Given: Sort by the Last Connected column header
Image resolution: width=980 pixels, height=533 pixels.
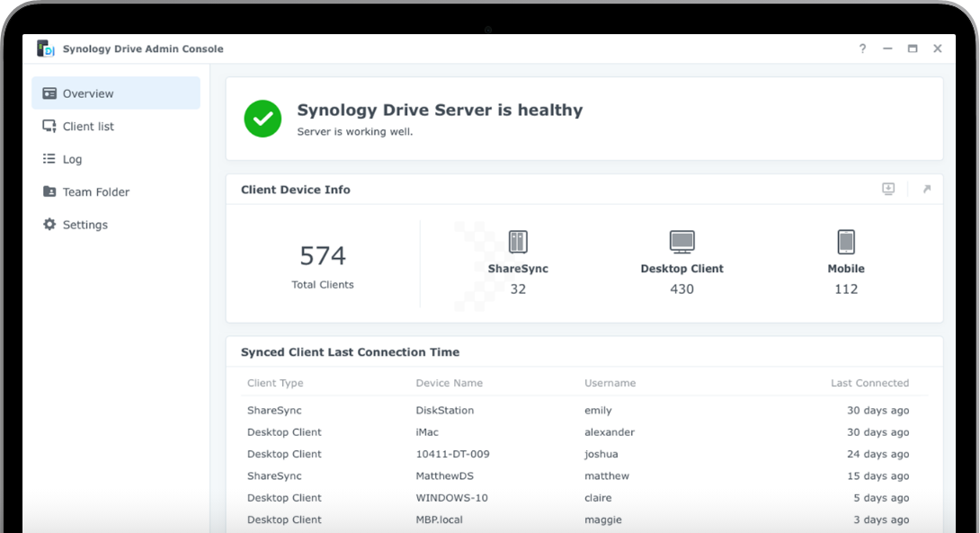Looking at the screenshot, I should point(869,383).
